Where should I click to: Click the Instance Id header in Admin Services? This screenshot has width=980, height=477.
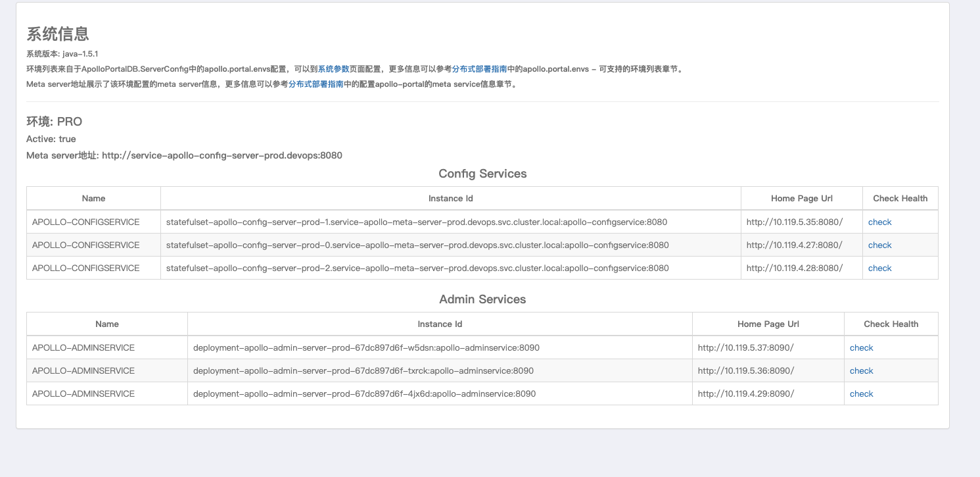[x=439, y=324]
